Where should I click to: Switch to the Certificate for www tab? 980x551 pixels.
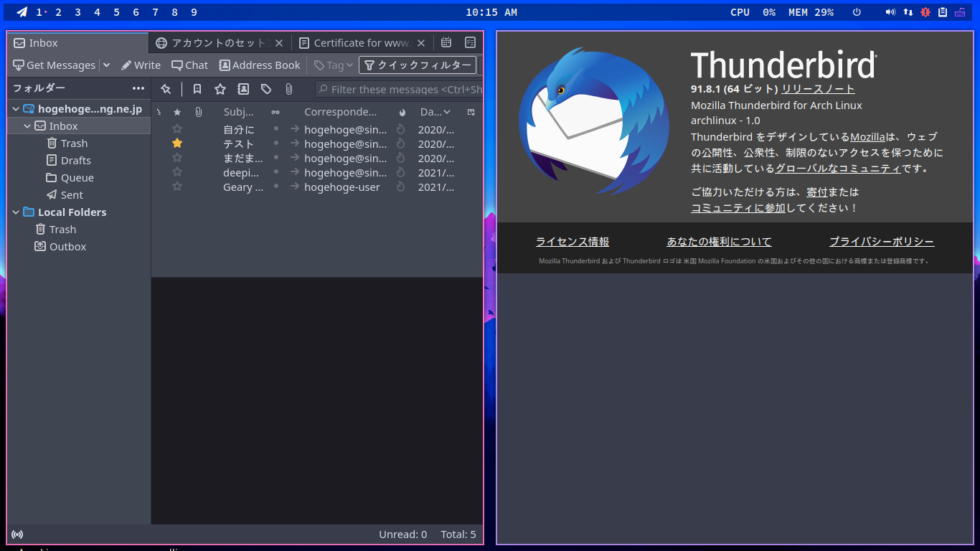pos(362,43)
